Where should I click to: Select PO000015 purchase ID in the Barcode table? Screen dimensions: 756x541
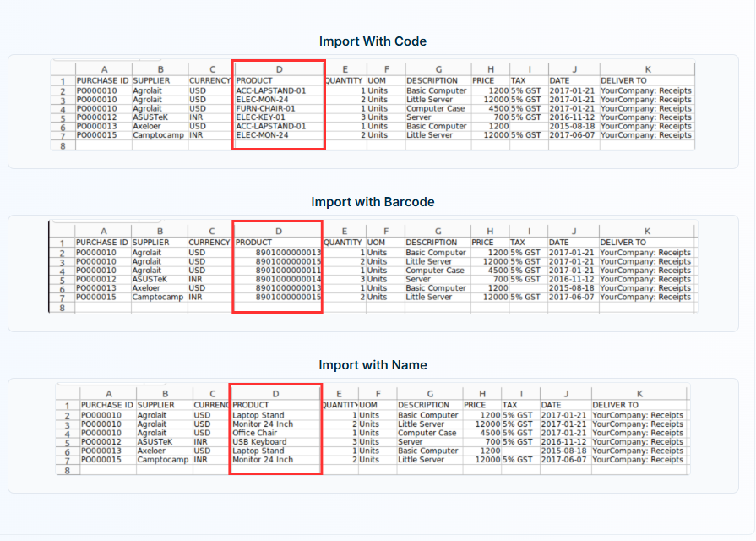pyautogui.click(x=96, y=297)
